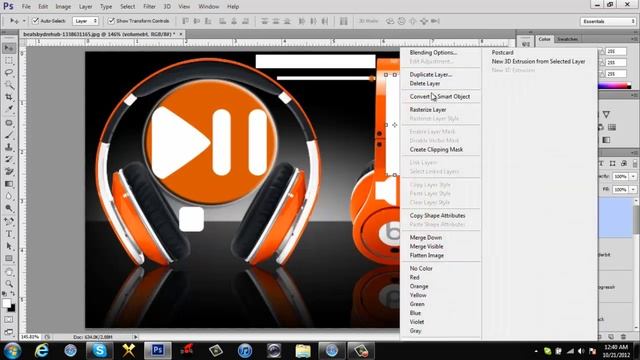
Task: Open the Fill 100% dropdown arrow
Action: point(633,189)
